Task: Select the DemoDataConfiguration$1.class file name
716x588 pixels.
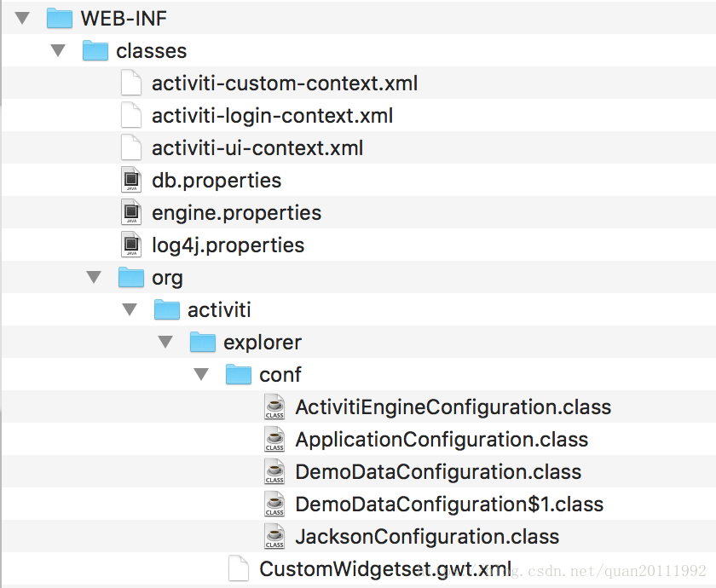Action: pyautogui.click(x=449, y=504)
